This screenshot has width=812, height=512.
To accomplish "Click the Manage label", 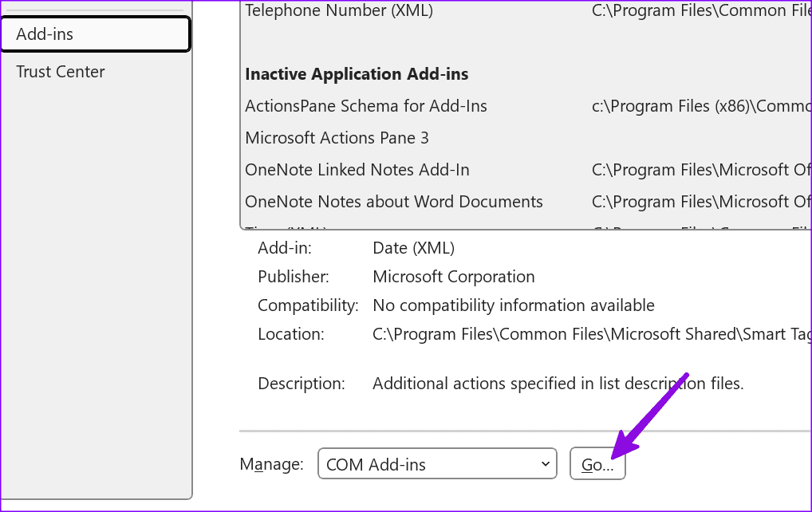I will (271, 464).
